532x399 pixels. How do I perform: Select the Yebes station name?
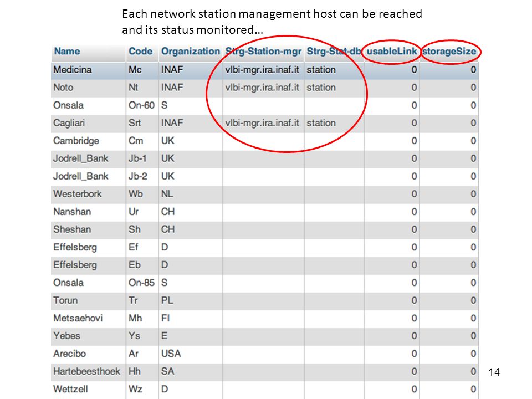coord(66,336)
